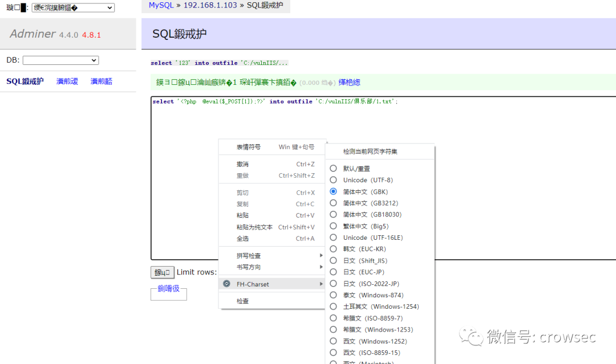This screenshot has width=616, height=364.
Task: Click the FH-Charset extension icon
Action: (226, 284)
